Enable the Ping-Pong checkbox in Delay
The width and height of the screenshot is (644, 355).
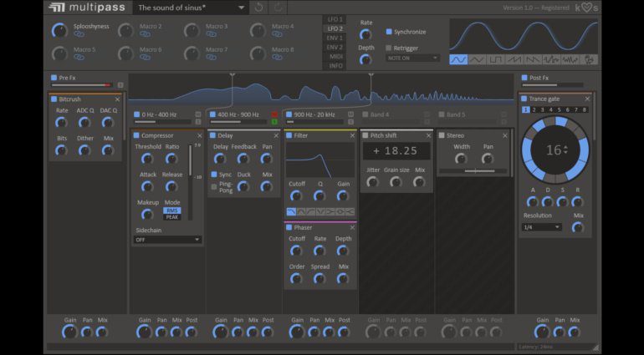pos(214,187)
